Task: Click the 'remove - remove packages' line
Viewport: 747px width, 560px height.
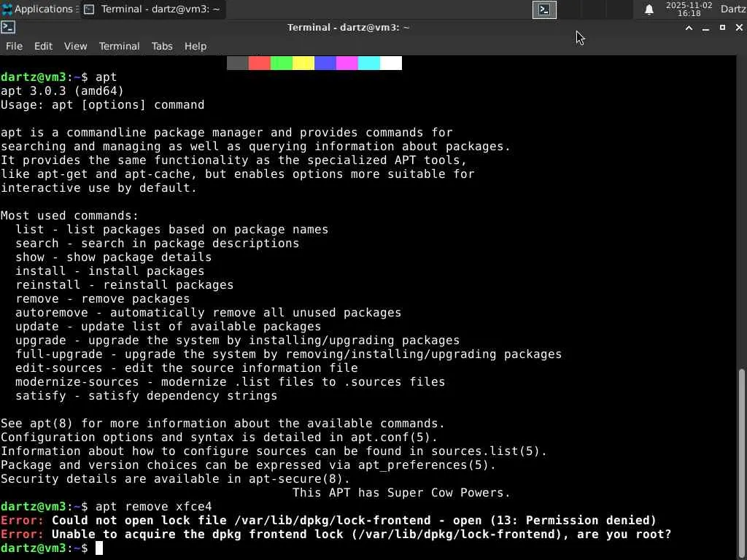Action: (102, 298)
